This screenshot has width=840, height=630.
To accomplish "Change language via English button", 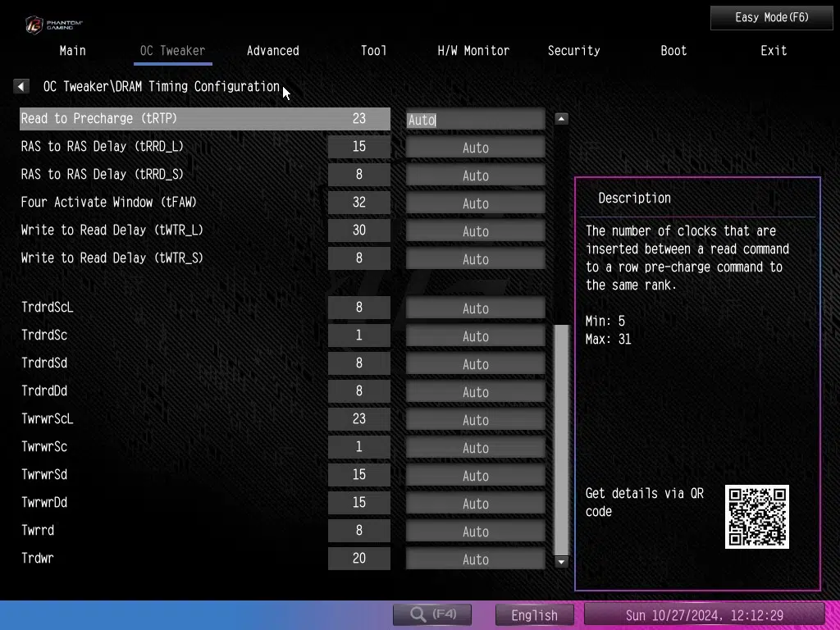I will [534, 615].
